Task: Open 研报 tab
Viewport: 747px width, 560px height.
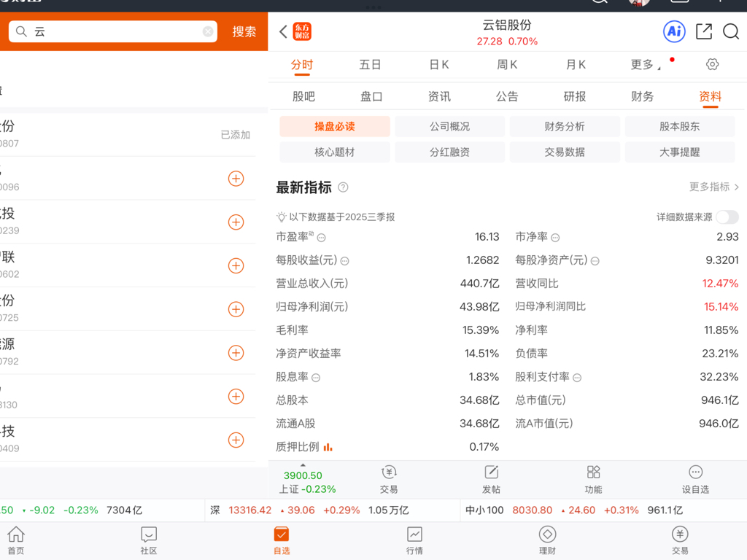Action: [x=575, y=97]
